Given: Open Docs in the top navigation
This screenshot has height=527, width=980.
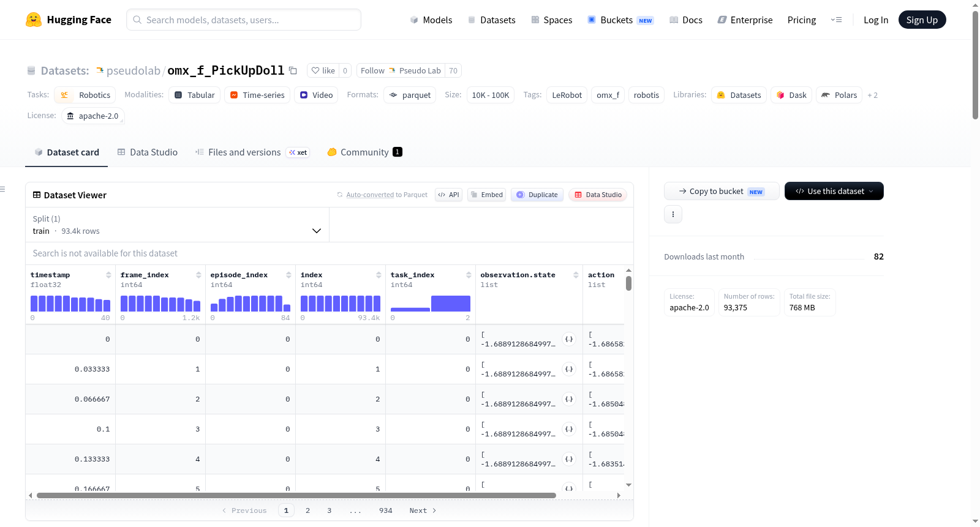Looking at the screenshot, I should coord(686,20).
